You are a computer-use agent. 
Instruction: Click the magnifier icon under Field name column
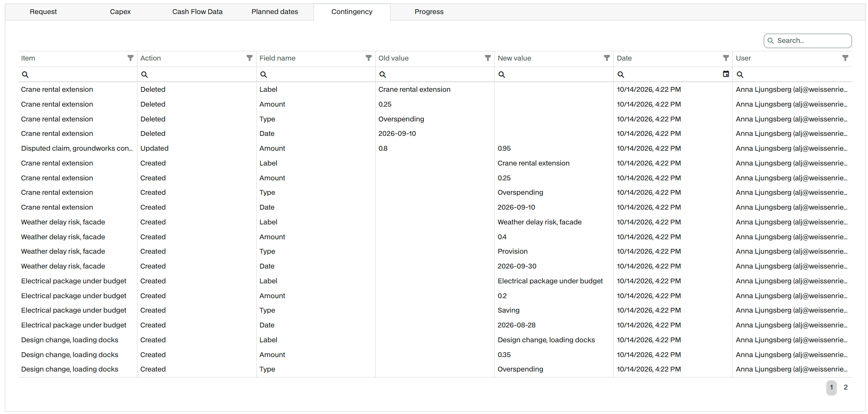tap(263, 75)
